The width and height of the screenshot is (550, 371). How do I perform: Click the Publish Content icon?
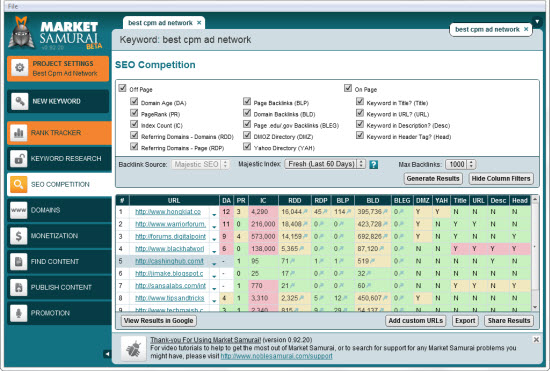coord(19,287)
